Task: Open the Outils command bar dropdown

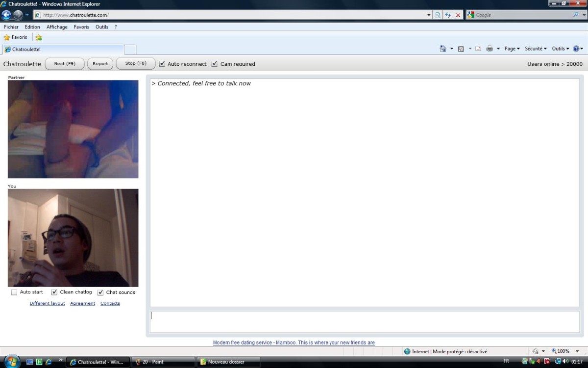Action: pyautogui.click(x=561, y=49)
